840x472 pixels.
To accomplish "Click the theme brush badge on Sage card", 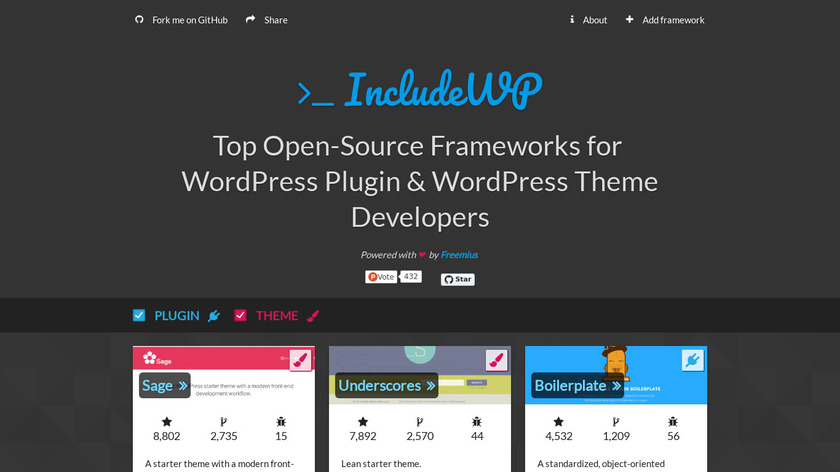I will pyautogui.click(x=301, y=360).
